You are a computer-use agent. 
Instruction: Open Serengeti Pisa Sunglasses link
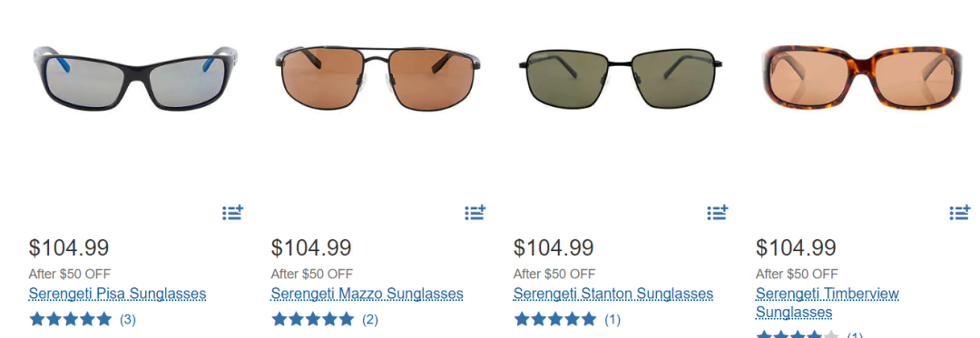pos(117,294)
